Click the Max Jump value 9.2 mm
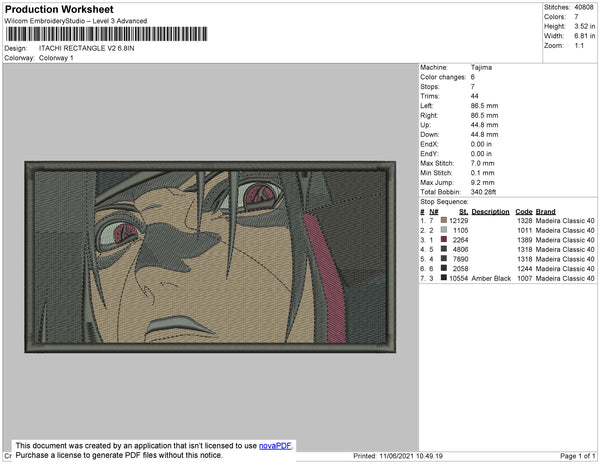 (483, 182)
